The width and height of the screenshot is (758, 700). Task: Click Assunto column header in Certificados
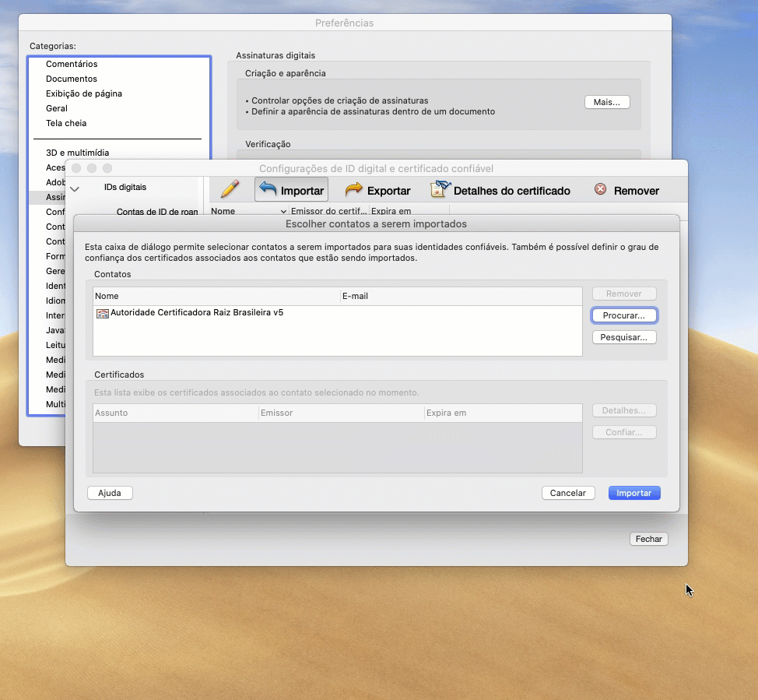(x=175, y=413)
